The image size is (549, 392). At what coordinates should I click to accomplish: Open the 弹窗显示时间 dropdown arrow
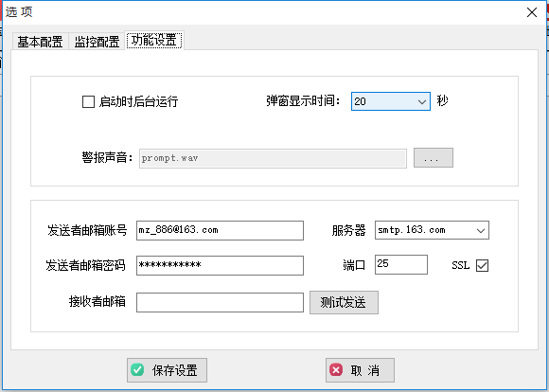422,101
